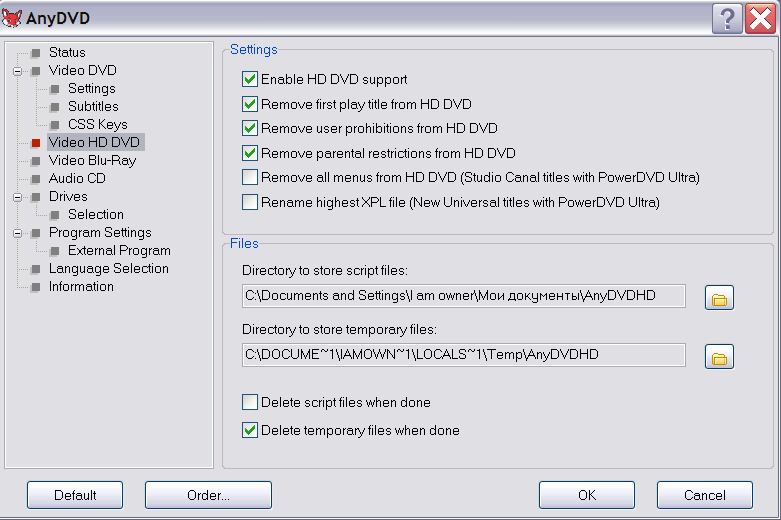Collapse the Drives tree node
This screenshot has height=520, width=781.
[17, 197]
